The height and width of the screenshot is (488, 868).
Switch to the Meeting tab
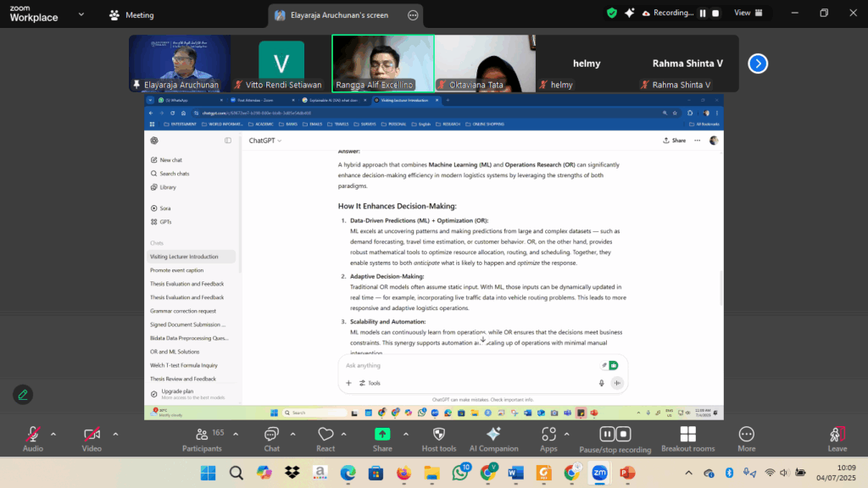(x=131, y=15)
